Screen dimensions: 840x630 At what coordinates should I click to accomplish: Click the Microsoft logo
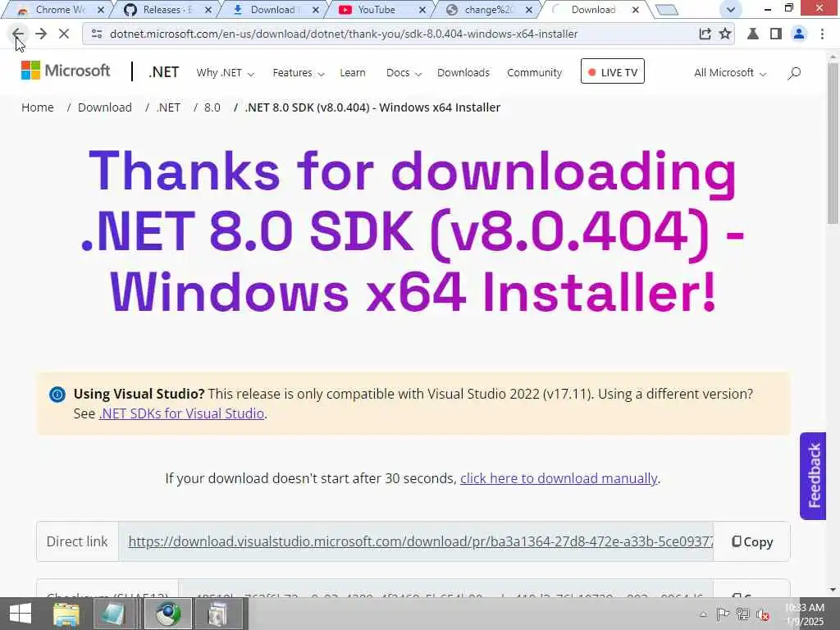click(x=66, y=71)
